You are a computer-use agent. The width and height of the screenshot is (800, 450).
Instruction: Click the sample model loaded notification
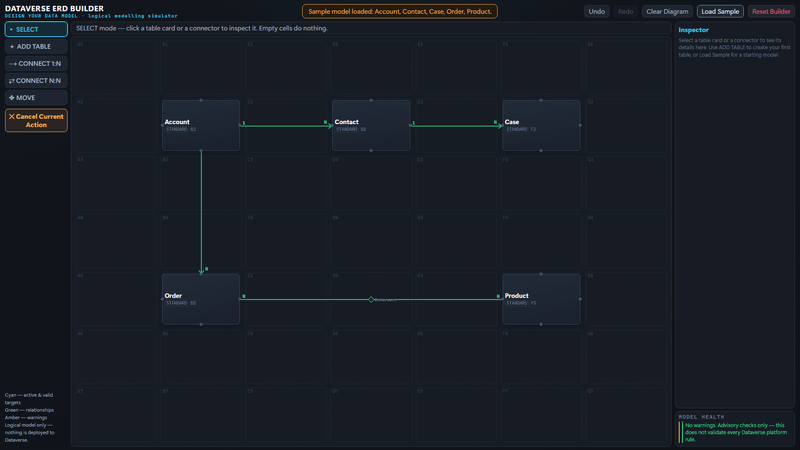(x=399, y=11)
